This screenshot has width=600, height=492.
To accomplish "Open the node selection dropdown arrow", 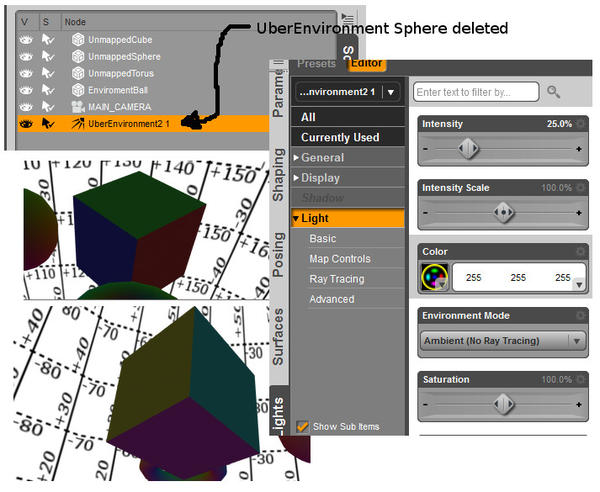I will [391, 92].
